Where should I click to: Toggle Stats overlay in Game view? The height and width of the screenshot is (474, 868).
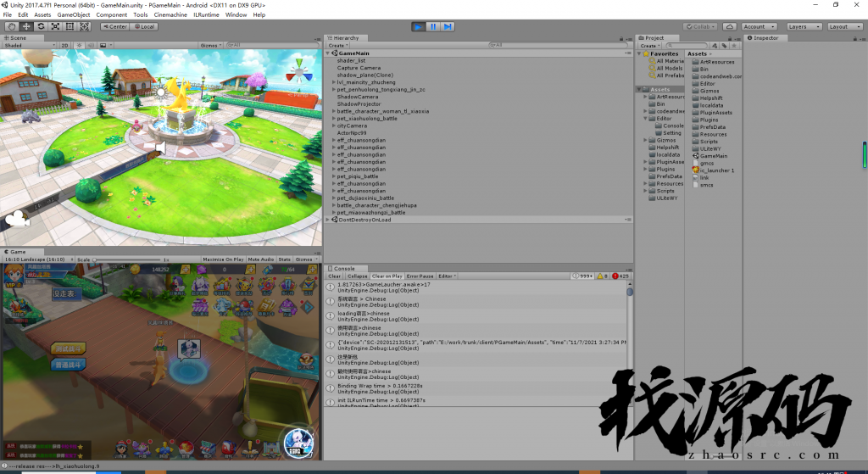[285, 259]
